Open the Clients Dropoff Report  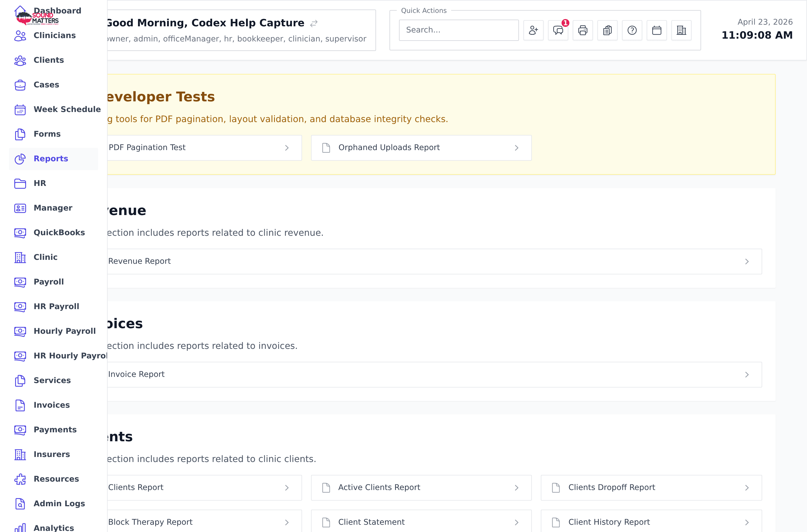pos(651,487)
